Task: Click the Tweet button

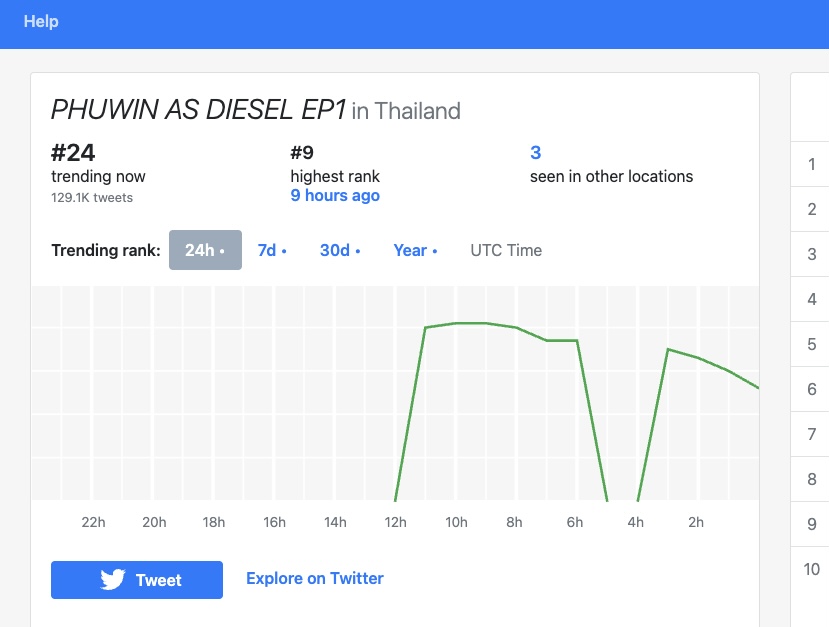Action: coord(137,580)
